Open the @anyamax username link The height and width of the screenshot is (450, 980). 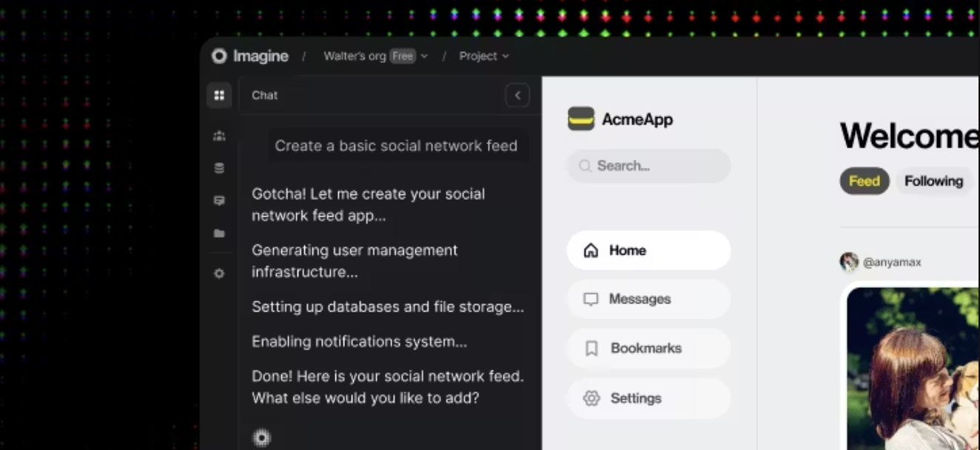click(892, 262)
